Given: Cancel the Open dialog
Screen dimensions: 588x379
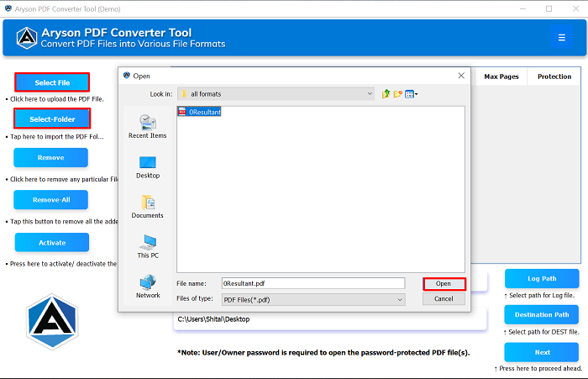Looking at the screenshot, I should [x=444, y=298].
